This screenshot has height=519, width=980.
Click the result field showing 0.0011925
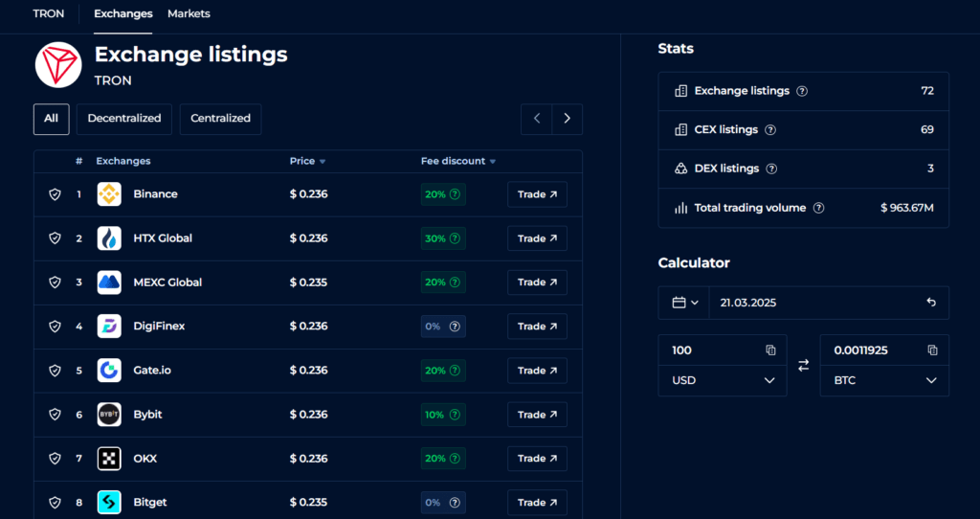click(884, 350)
